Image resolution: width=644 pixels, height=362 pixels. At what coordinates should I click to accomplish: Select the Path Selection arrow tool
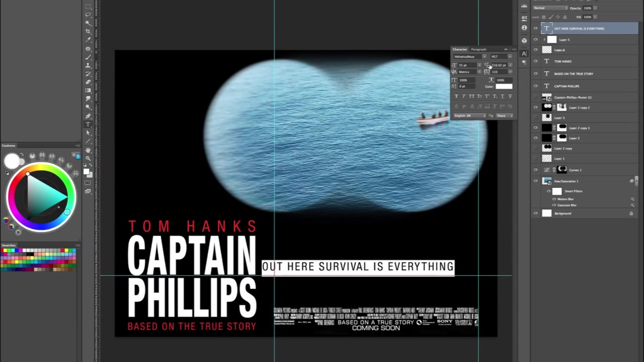[x=88, y=133]
